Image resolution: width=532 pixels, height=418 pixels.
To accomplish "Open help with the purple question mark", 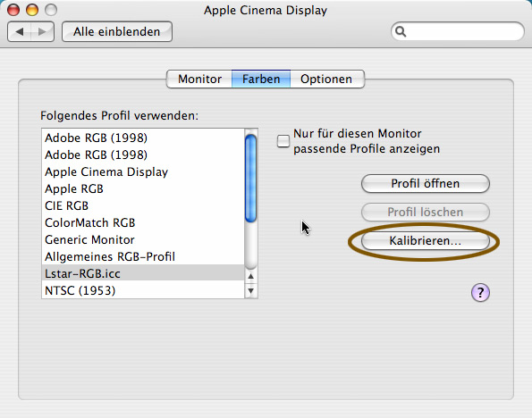I will (480, 292).
